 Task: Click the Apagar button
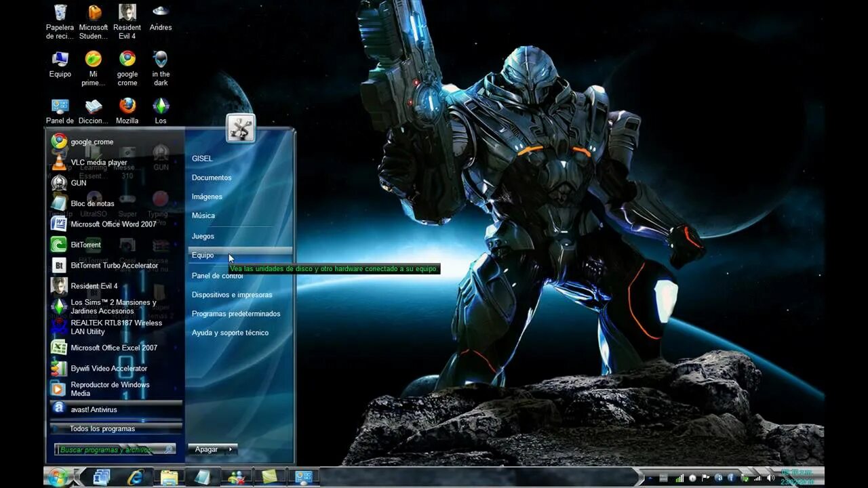pos(207,449)
